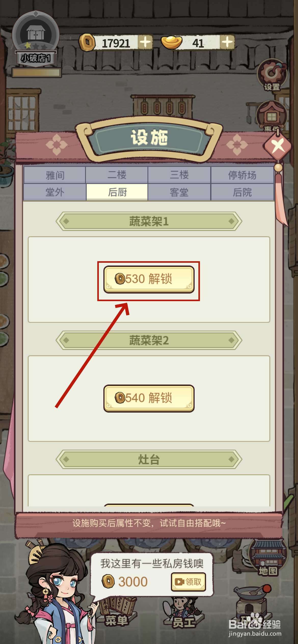
Task: Select the 停轿场 tab
Action: pyautogui.click(x=242, y=175)
